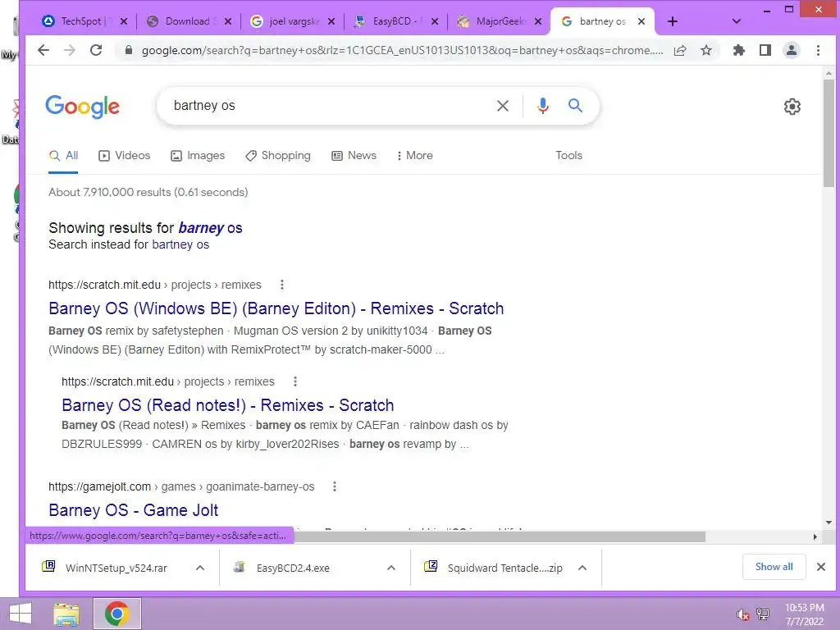Open Chrome's three-dot menu

[818, 50]
